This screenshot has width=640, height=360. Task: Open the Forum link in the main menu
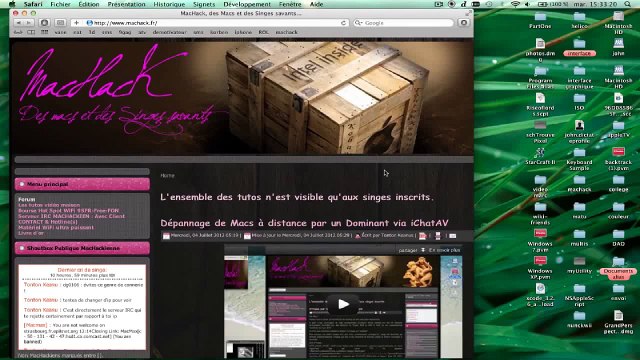pos(27,199)
